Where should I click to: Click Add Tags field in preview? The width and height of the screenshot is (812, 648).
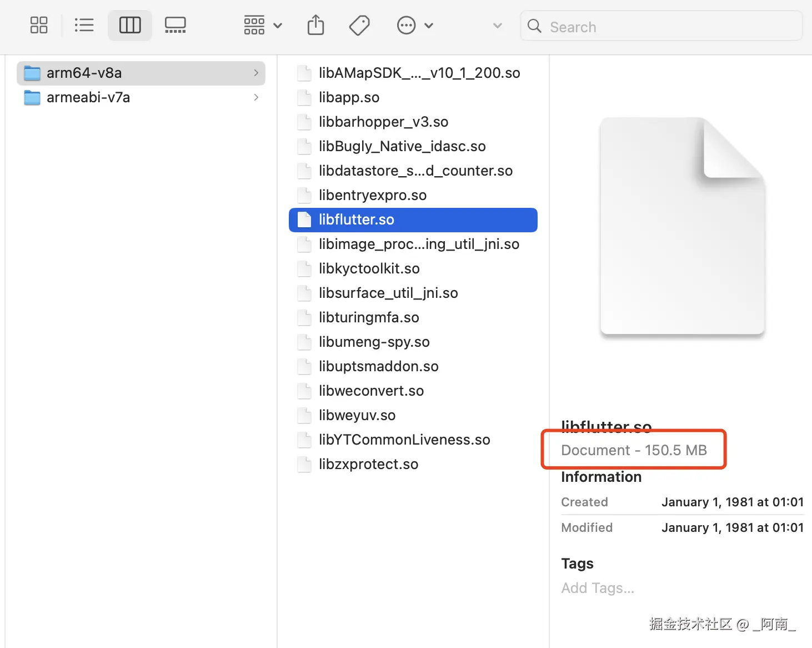pyautogui.click(x=598, y=588)
